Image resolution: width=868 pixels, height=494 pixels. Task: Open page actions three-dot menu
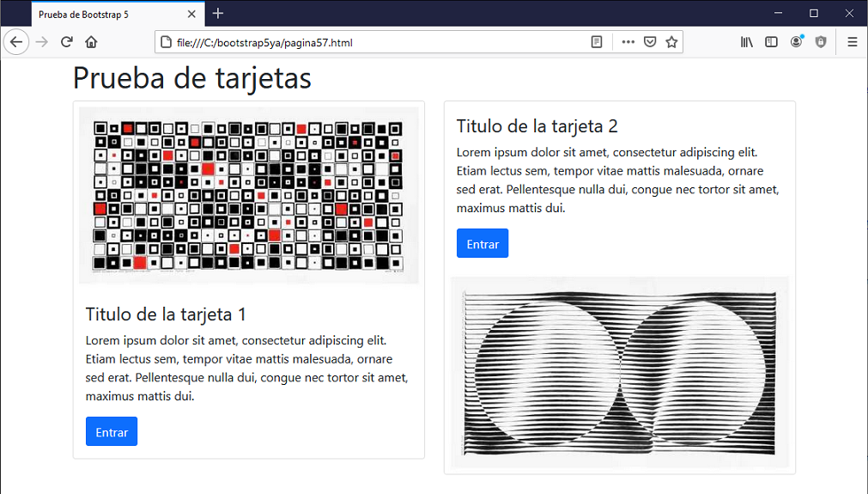[628, 42]
